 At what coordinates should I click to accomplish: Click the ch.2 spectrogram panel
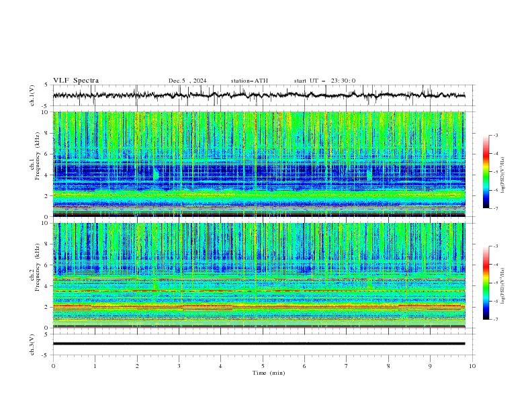[259, 275]
